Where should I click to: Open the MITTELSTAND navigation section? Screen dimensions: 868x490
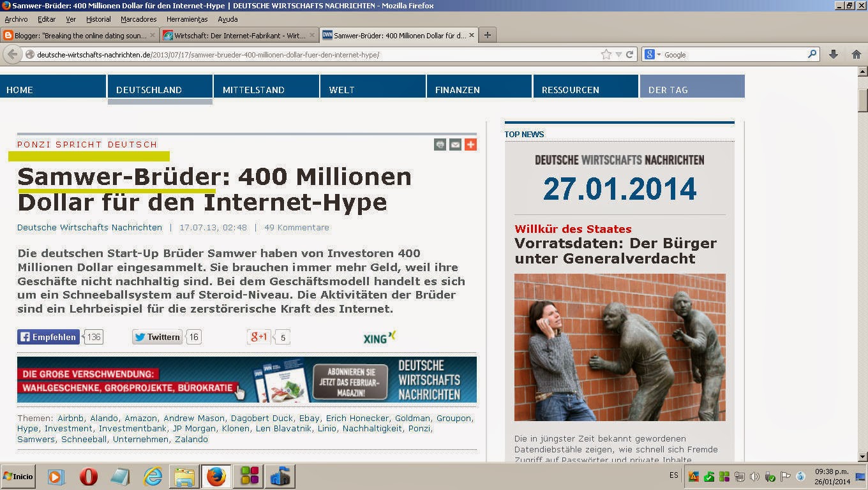(x=266, y=87)
